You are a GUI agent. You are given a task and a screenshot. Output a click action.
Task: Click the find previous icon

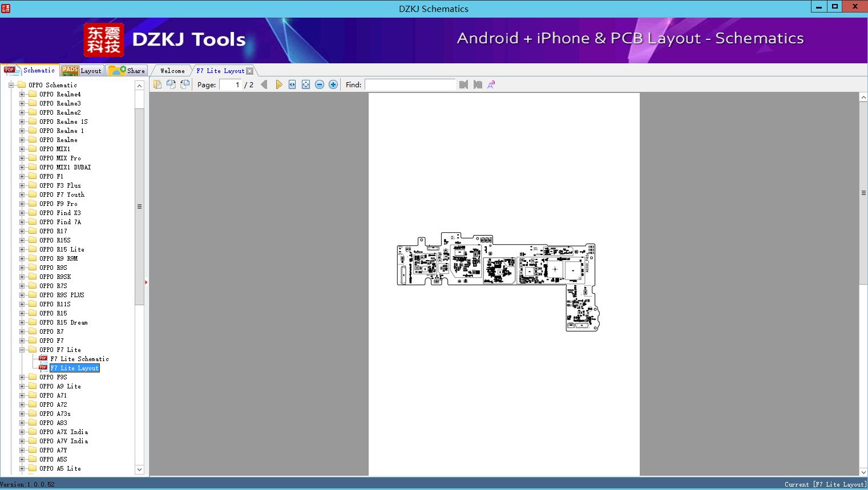(463, 84)
